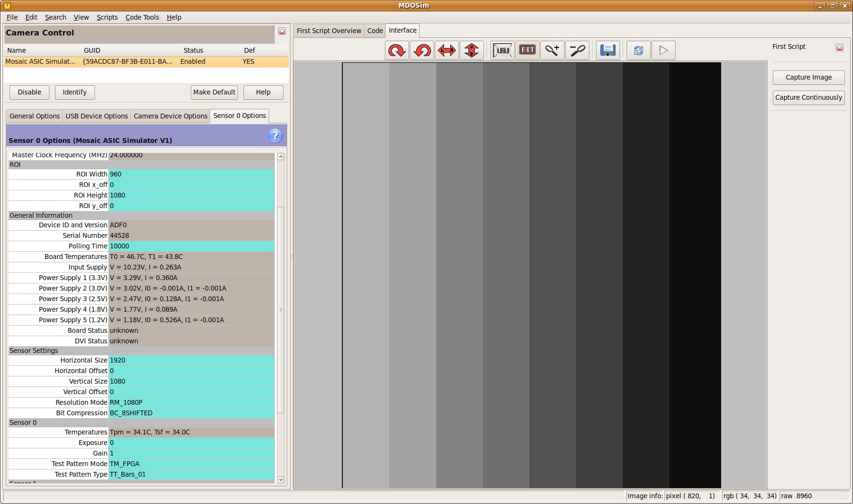Viewport: 853px width, 504px height.
Task: Open the View menu
Action: point(81,17)
